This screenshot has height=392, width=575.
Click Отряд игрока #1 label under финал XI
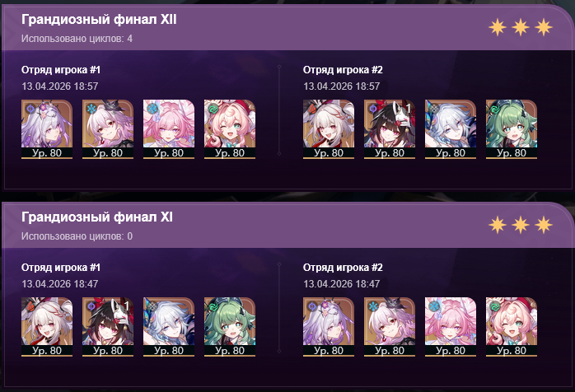pyautogui.click(x=60, y=268)
